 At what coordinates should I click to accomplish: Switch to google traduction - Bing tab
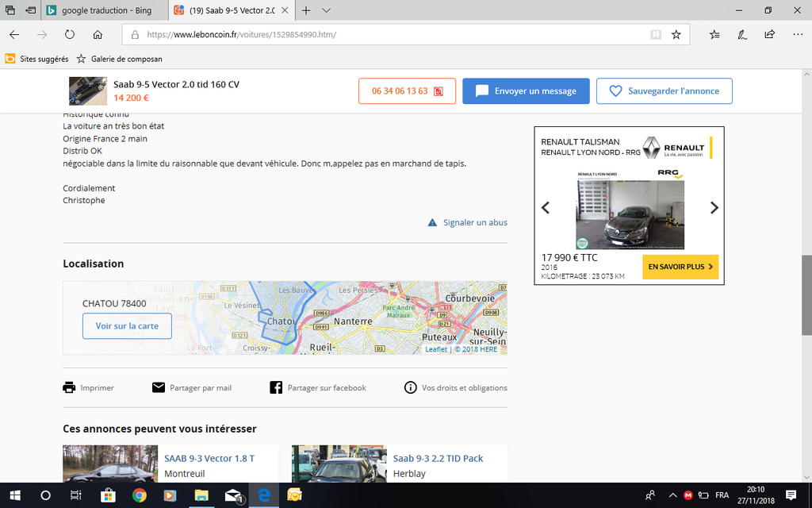[x=104, y=10]
